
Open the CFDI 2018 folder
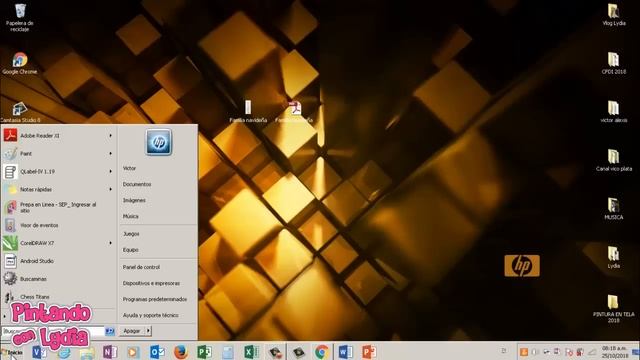point(613,63)
